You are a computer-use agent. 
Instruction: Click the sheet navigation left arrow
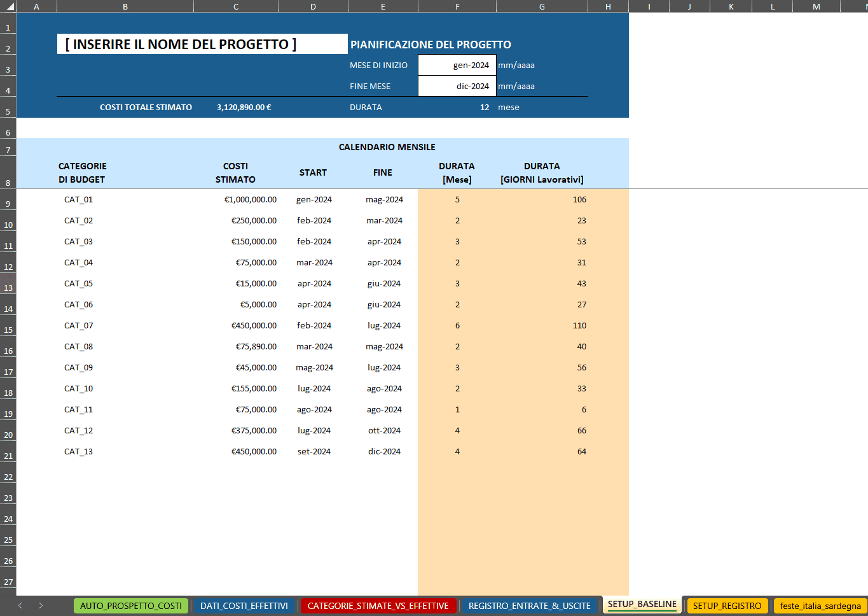pyautogui.click(x=19, y=605)
